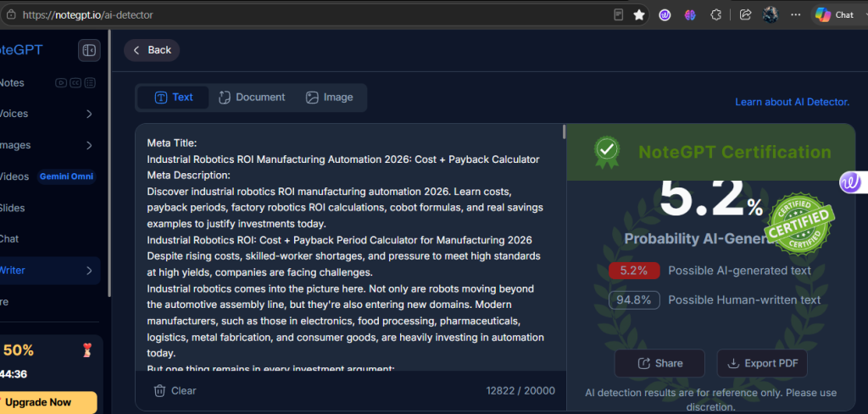Image resolution: width=868 pixels, height=414 pixels.
Task: Click the site info lock icon
Action: 11,15
